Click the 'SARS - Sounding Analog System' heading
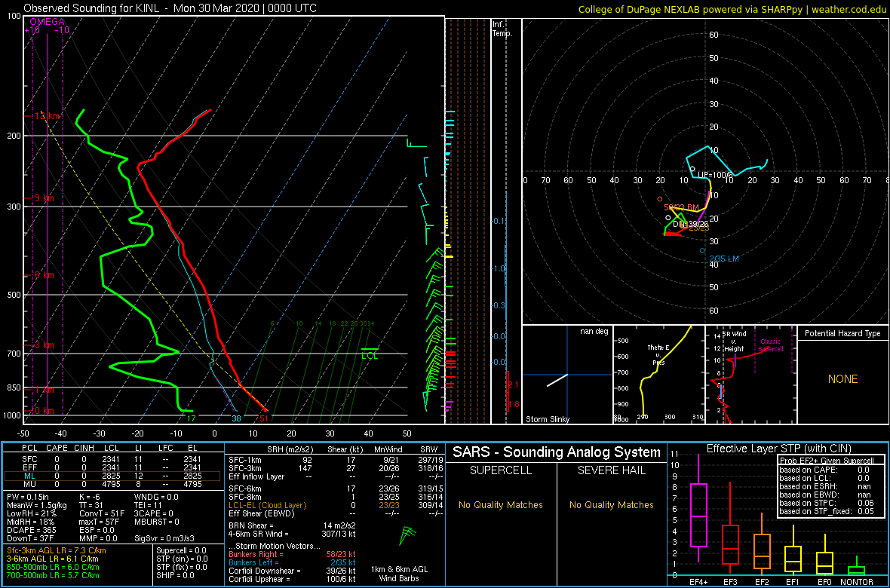 (x=557, y=452)
